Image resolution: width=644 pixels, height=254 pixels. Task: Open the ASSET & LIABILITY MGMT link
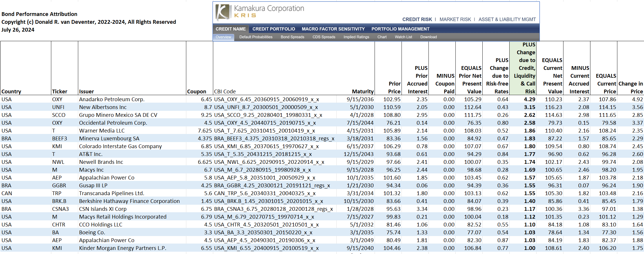point(507,19)
